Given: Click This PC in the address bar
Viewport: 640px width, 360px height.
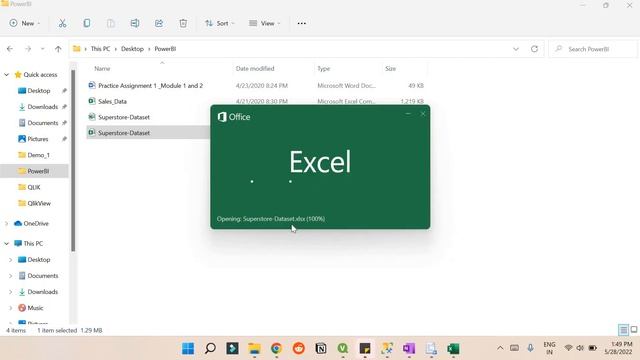Looking at the screenshot, I should [100, 49].
